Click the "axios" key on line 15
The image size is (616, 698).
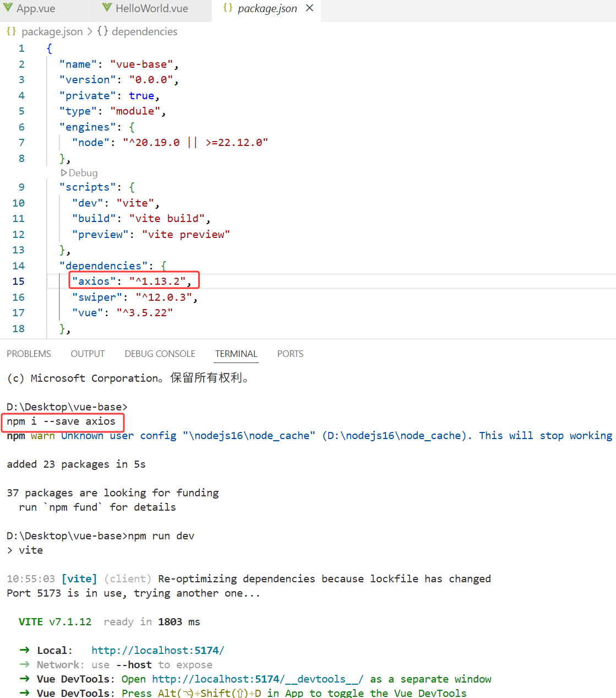94,282
